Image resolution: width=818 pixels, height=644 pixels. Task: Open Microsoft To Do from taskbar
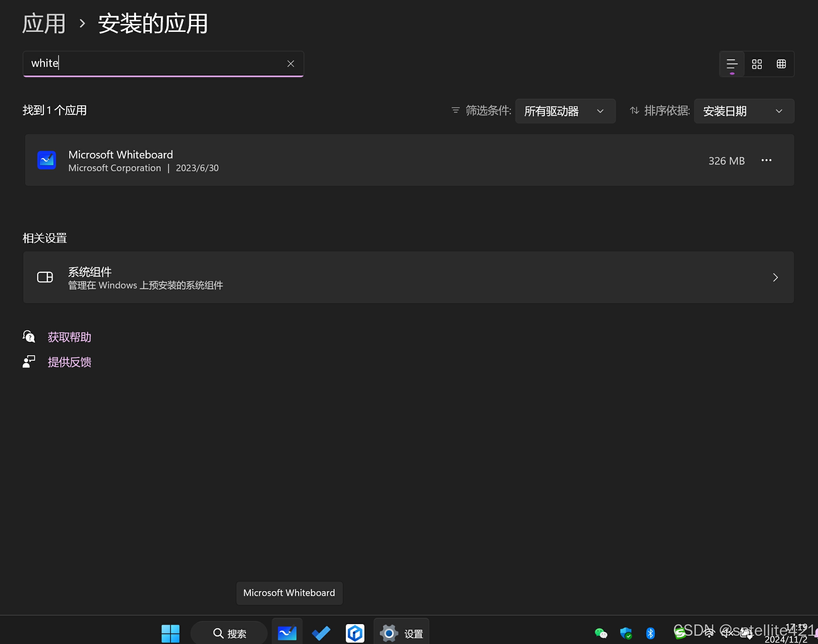coord(321,633)
